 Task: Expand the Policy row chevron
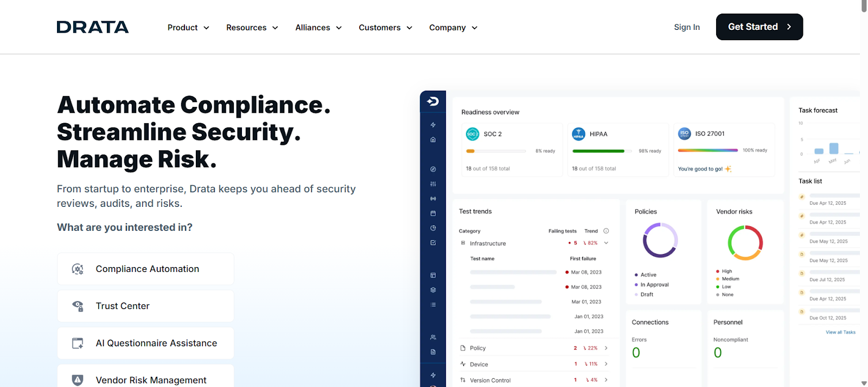606,348
